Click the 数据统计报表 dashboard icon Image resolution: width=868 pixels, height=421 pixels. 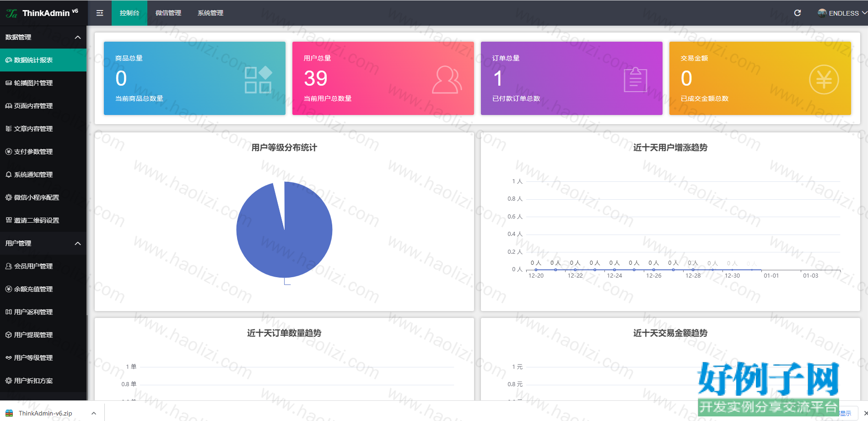[x=9, y=60]
